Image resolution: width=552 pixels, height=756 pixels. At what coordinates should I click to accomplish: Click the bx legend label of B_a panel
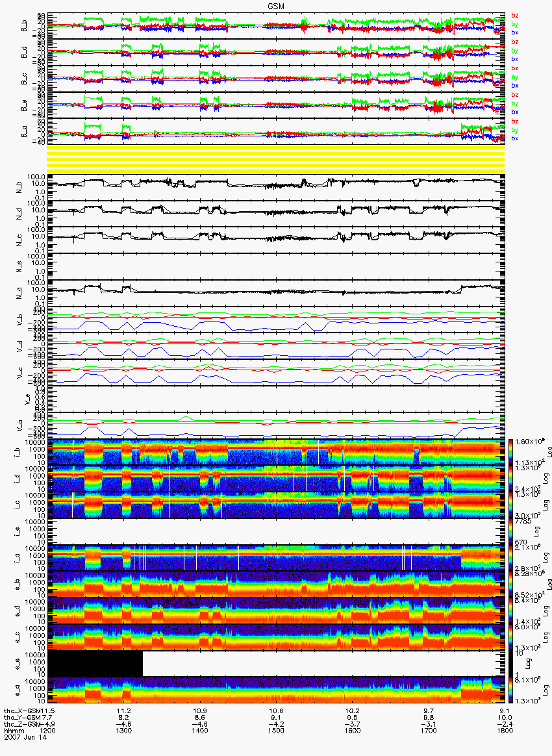pos(515,138)
